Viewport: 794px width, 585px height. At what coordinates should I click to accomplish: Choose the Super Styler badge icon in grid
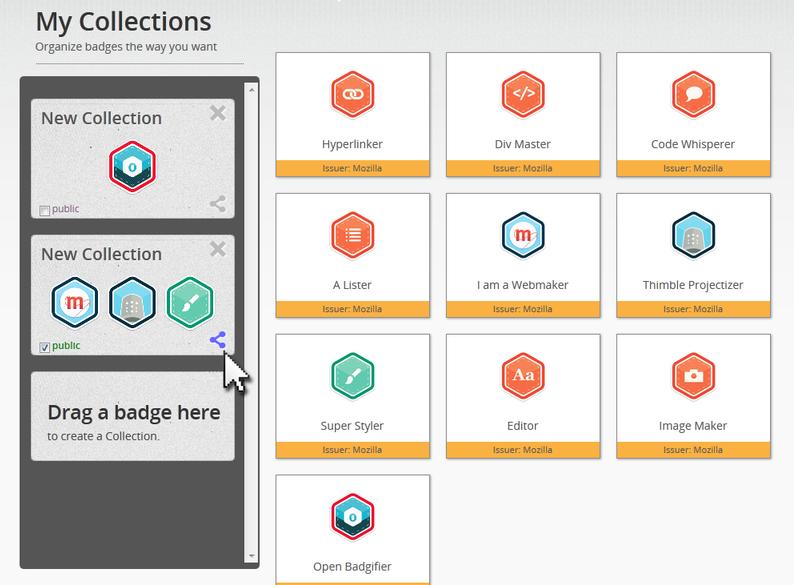coord(352,376)
